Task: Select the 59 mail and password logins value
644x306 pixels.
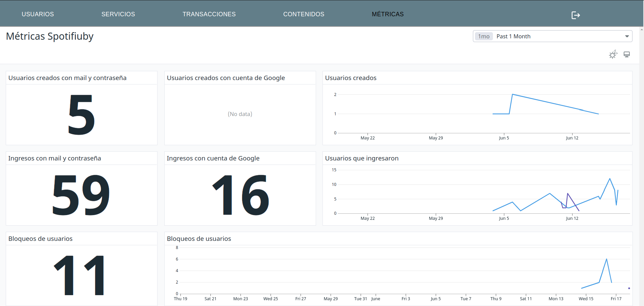Action: pos(81,195)
